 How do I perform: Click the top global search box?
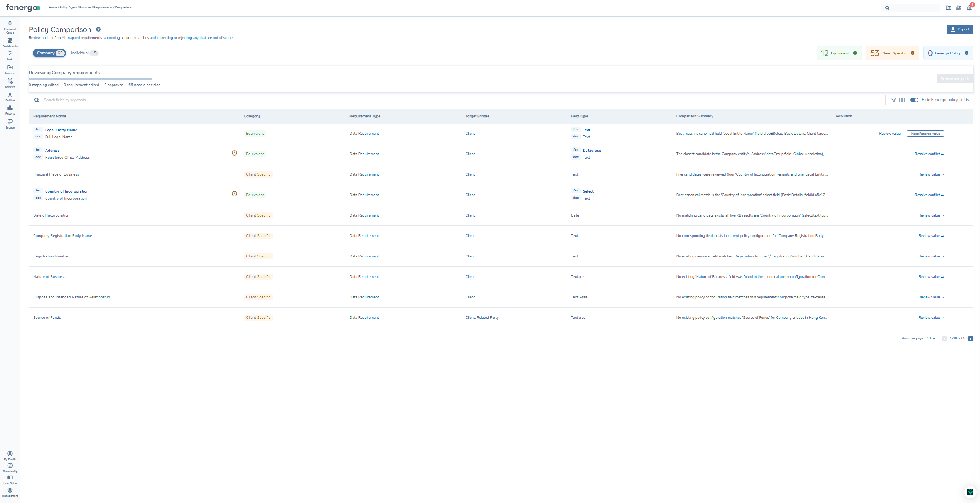click(911, 8)
